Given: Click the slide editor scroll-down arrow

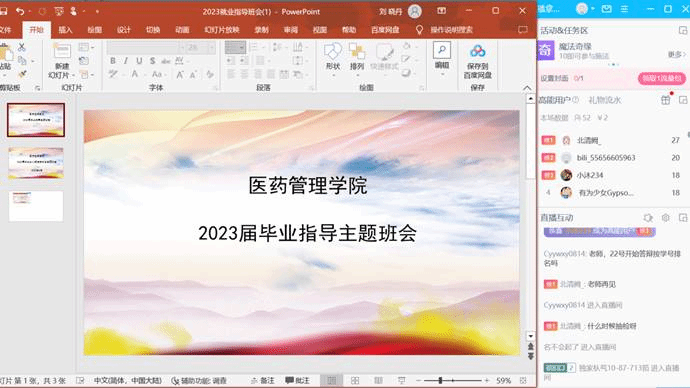Looking at the screenshot, I should click(x=531, y=336).
